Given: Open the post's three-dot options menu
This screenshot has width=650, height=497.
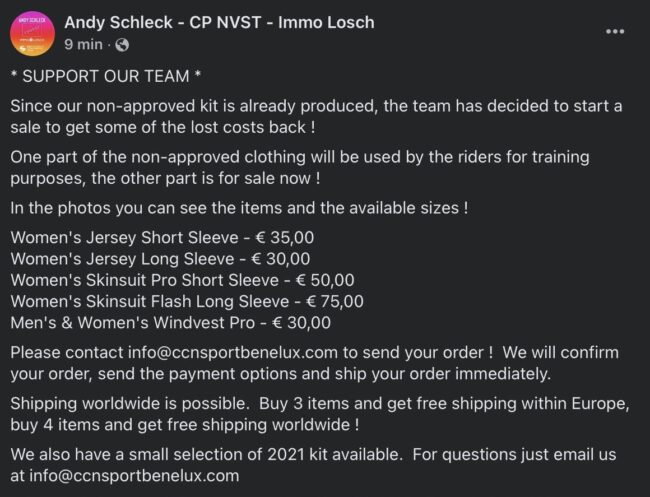Looking at the screenshot, I should click(x=615, y=32).
